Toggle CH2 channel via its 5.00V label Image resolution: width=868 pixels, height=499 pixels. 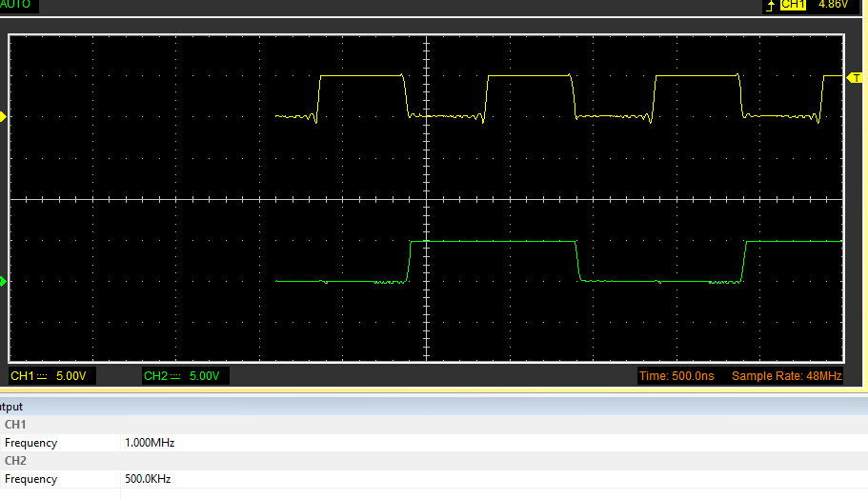[205, 376]
